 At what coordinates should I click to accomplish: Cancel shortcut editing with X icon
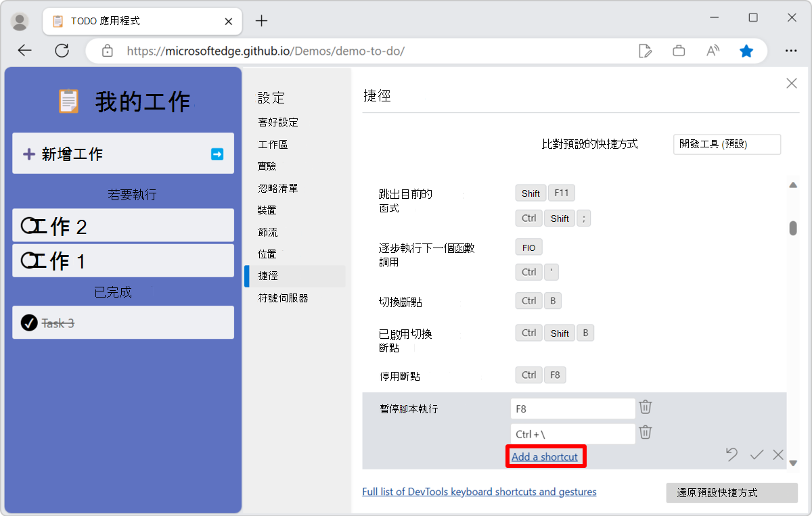point(778,454)
